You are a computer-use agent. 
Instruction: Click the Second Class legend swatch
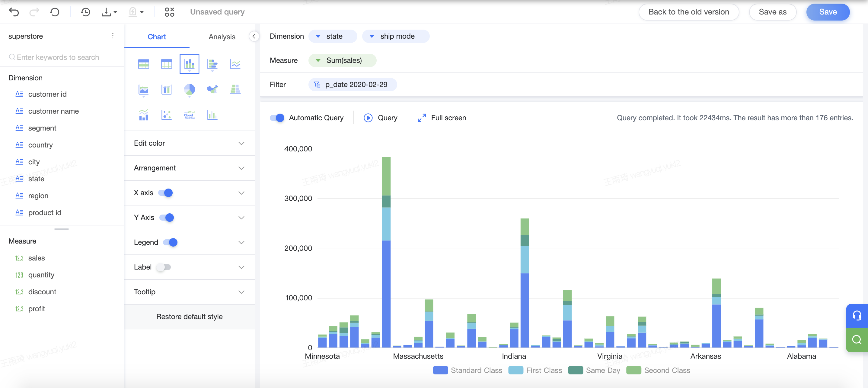[633, 370]
